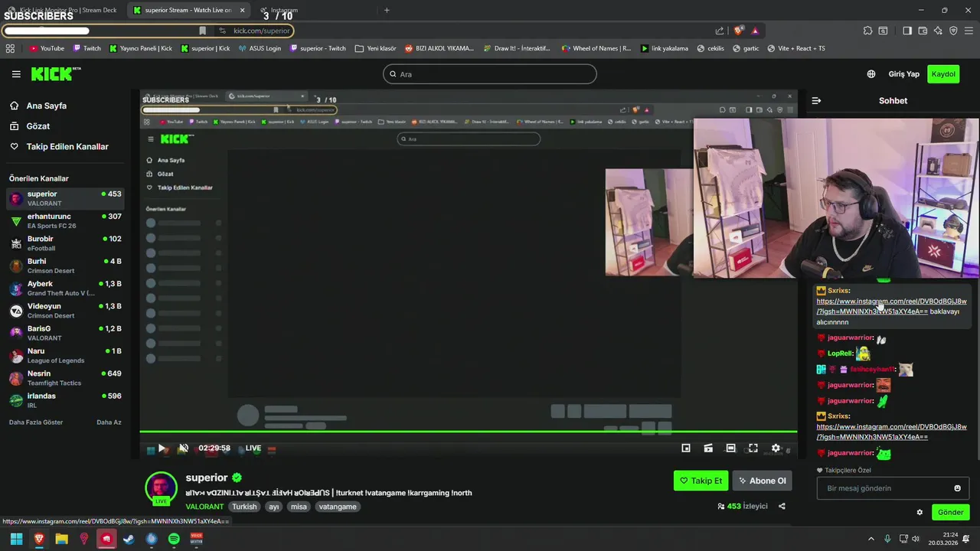Open player settings gear
This screenshot has height=551, width=980.
click(x=776, y=448)
